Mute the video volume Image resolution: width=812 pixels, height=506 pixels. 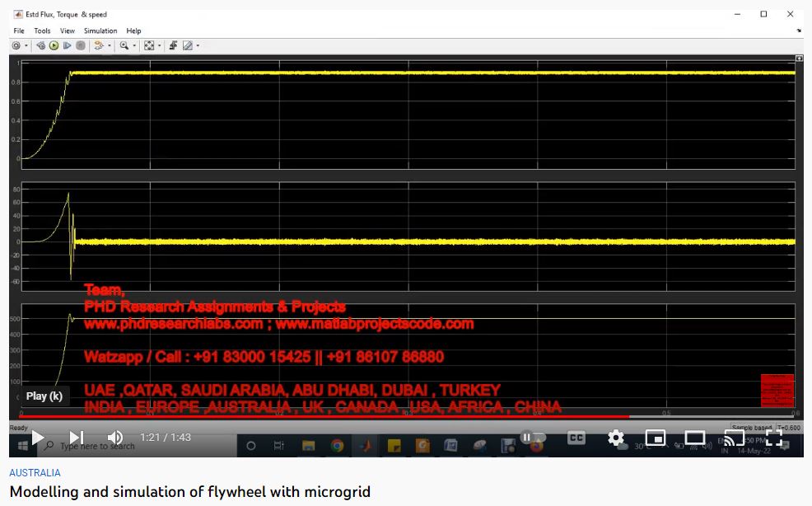click(x=115, y=438)
